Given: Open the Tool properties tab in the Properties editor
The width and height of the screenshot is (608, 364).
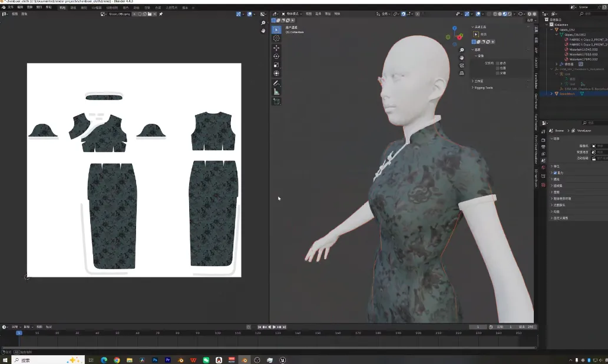Looking at the screenshot, I should pos(543,132).
